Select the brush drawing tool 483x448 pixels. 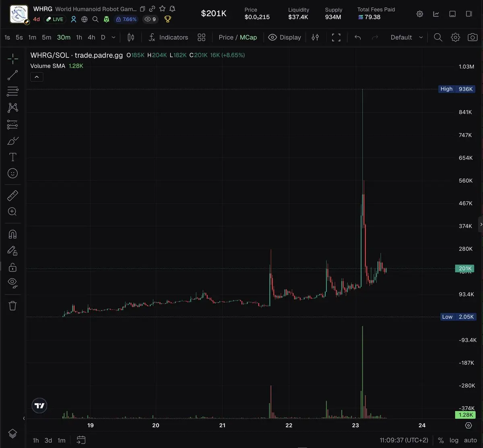tap(12, 141)
